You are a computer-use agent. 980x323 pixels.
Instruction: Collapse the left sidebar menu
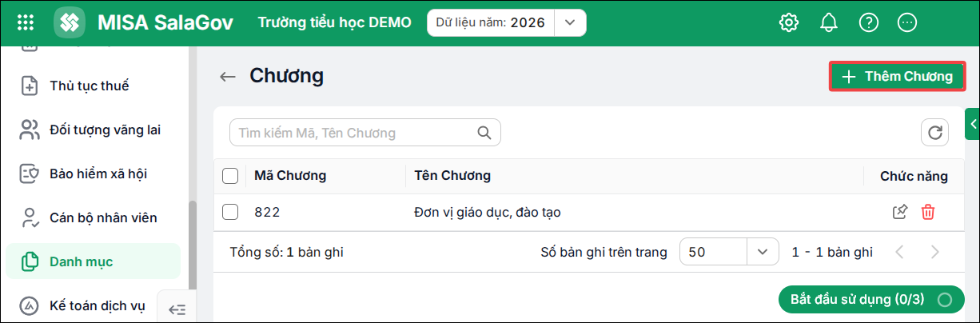(x=177, y=309)
